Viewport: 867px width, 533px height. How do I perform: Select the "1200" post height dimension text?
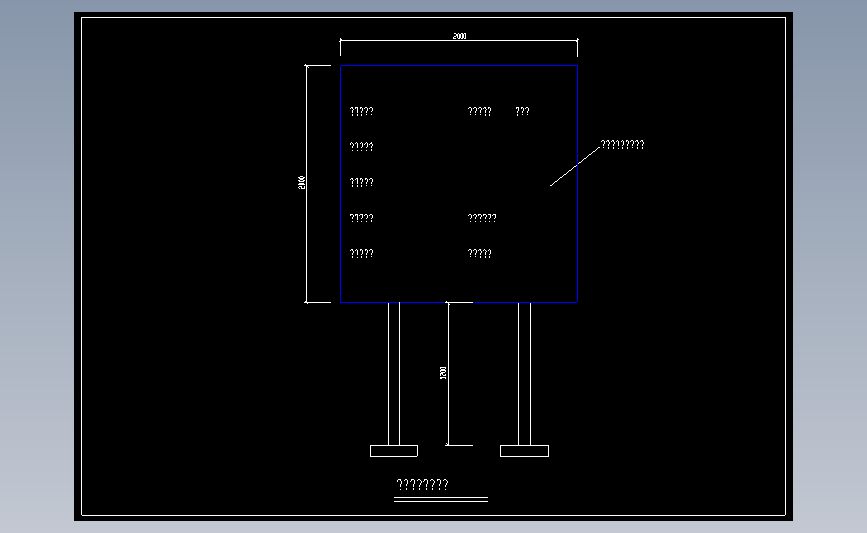[x=443, y=373]
